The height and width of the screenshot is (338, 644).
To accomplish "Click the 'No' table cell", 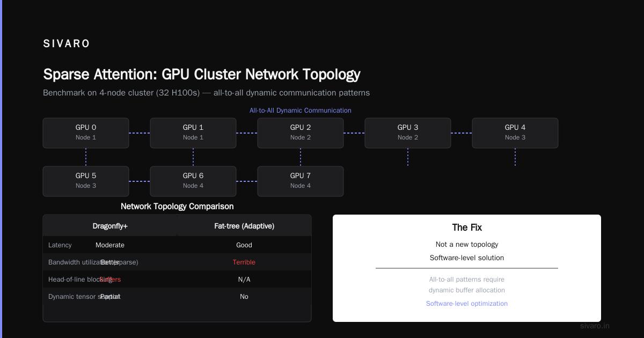I will point(244,297).
